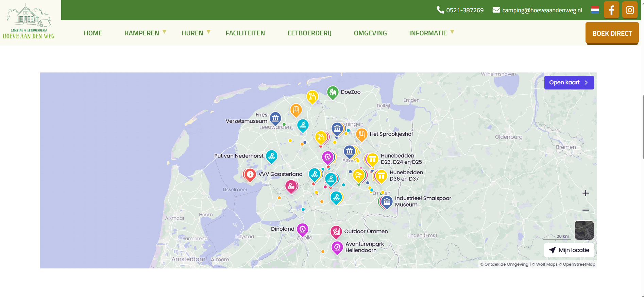
Task: Open the Facebook page icon
Action: [611, 10]
